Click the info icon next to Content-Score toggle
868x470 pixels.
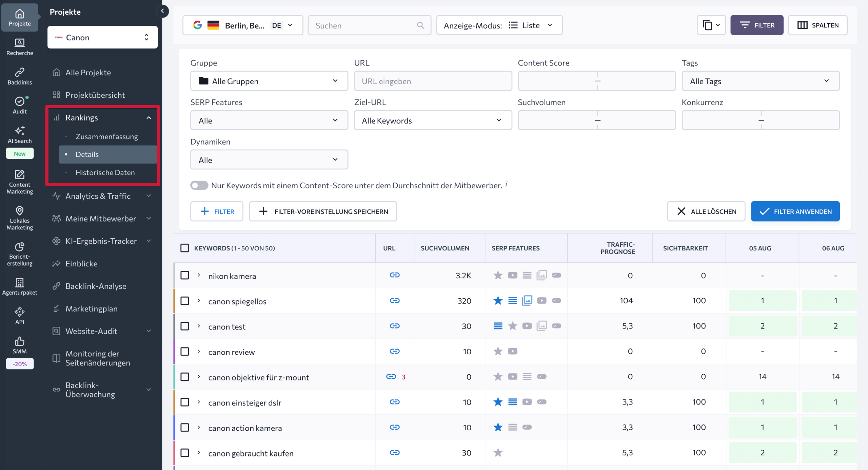click(x=506, y=184)
